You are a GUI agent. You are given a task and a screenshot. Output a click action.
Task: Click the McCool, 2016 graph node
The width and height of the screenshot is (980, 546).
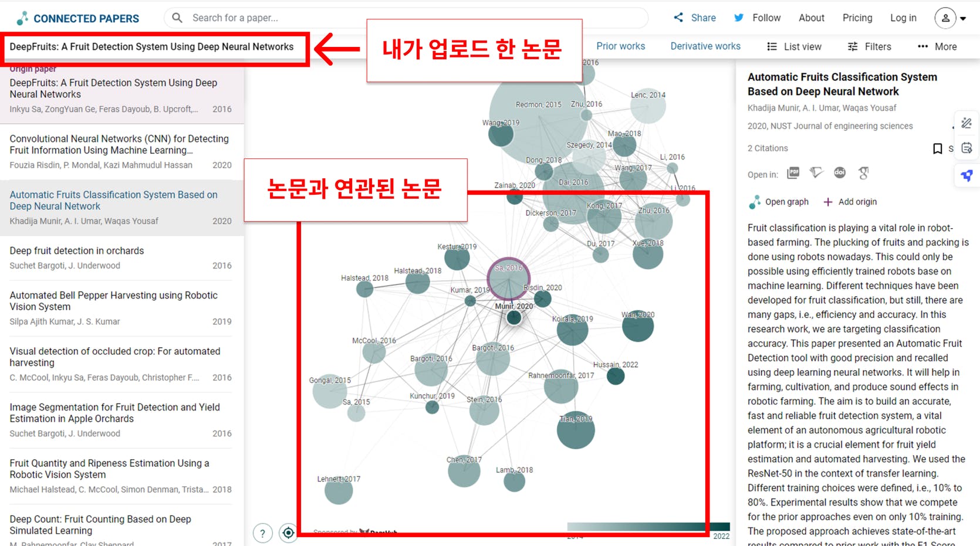tap(374, 352)
